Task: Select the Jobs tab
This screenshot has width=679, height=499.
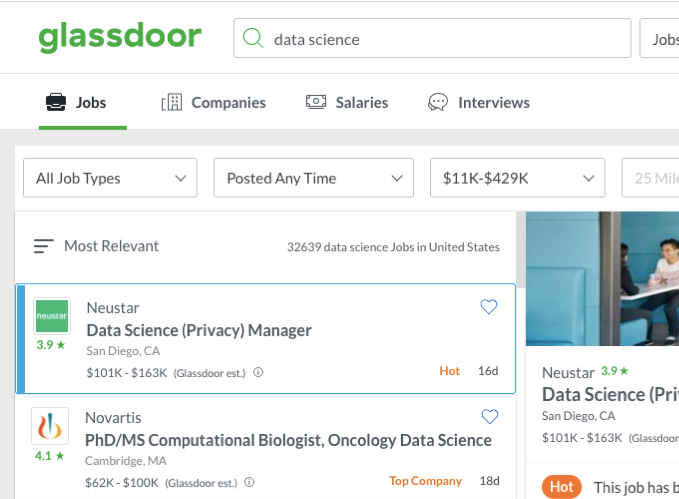Action: [x=77, y=102]
